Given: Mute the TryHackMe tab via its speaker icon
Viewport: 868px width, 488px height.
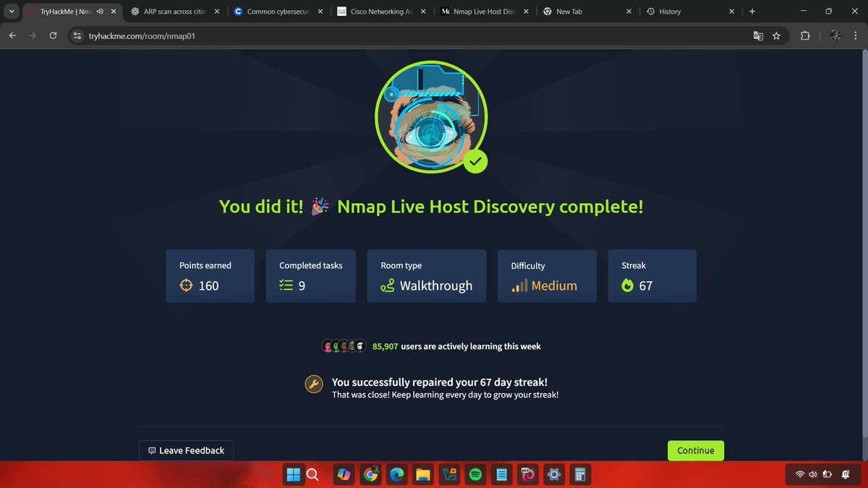Looking at the screenshot, I should pyautogui.click(x=100, y=11).
